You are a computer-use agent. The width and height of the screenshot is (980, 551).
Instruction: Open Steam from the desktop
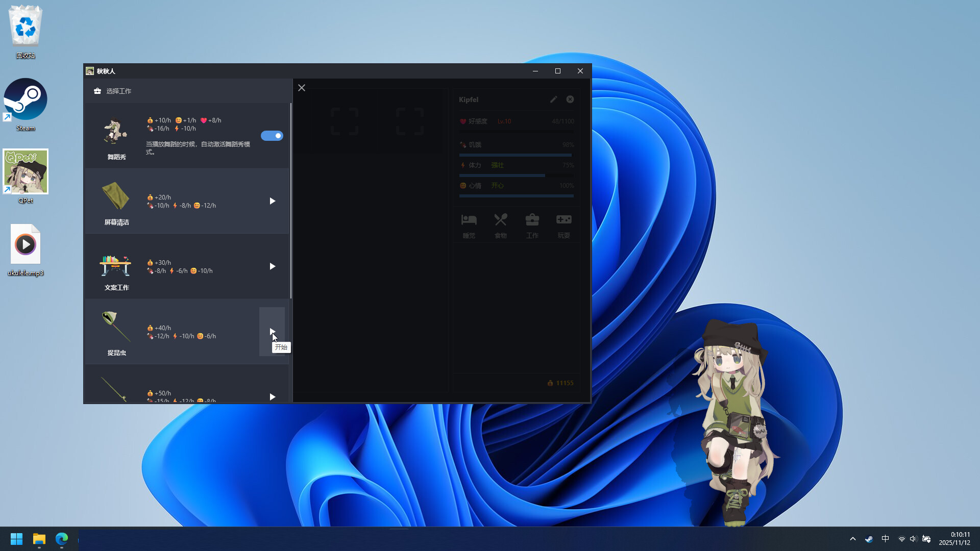click(25, 98)
